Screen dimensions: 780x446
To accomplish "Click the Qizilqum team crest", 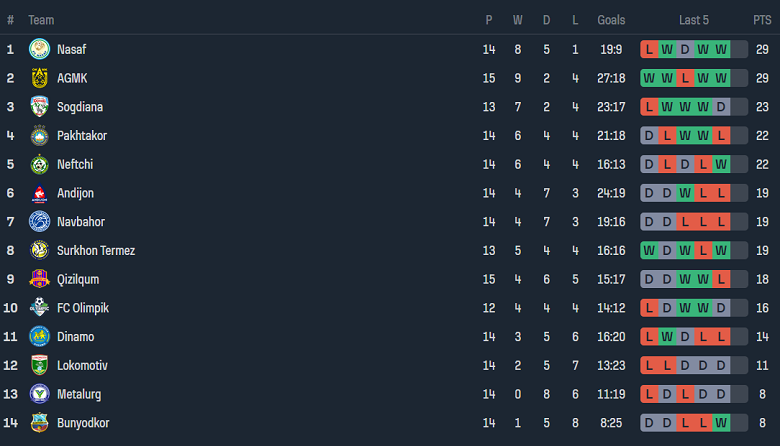I will [x=39, y=279].
